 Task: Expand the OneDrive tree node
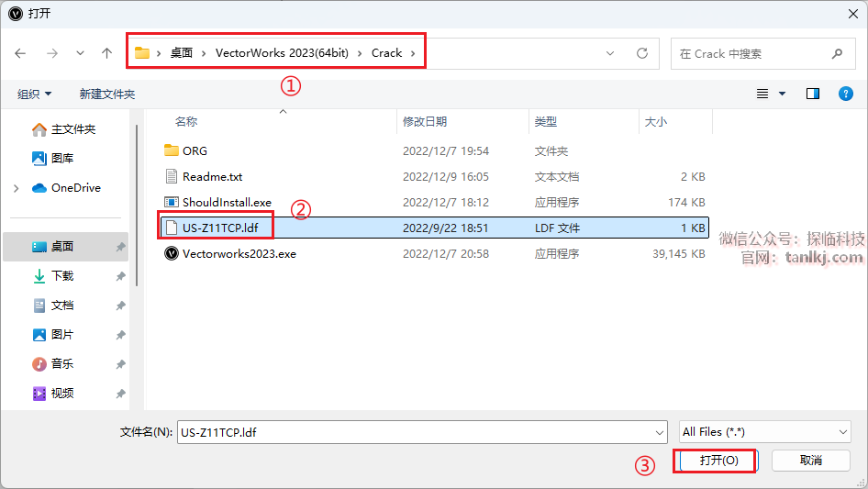[16, 188]
